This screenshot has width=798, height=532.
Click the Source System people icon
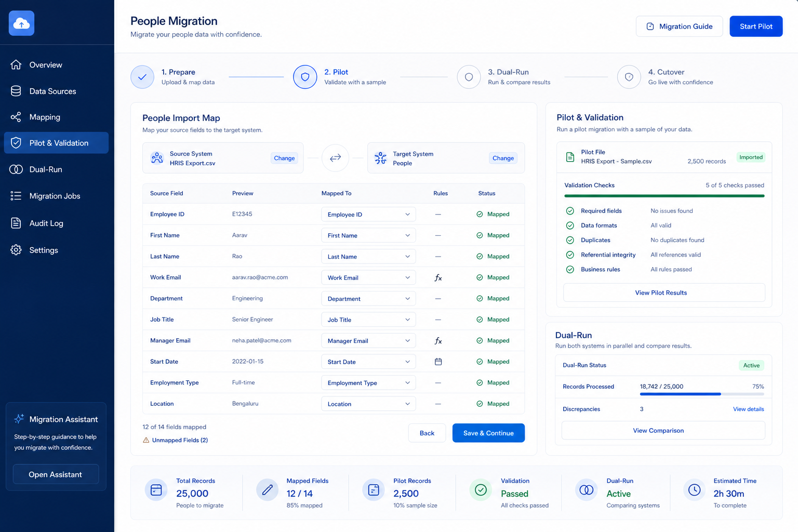click(x=157, y=158)
